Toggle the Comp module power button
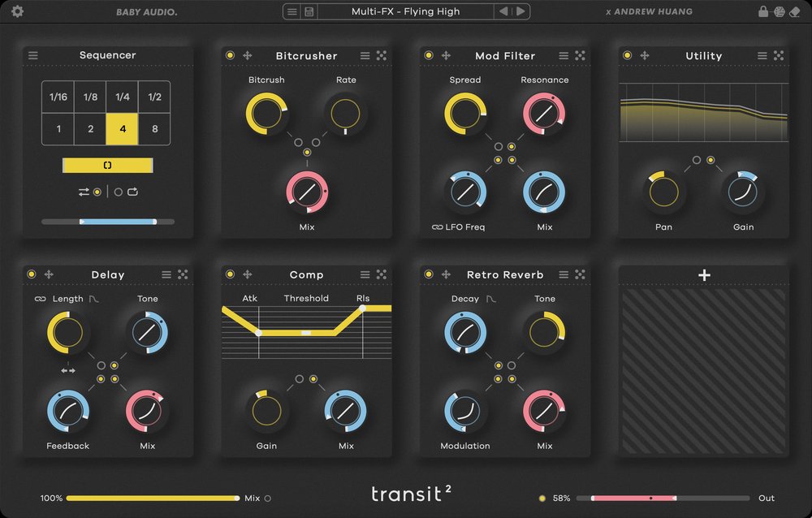812x518 pixels. pyautogui.click(x=230, y=274)
